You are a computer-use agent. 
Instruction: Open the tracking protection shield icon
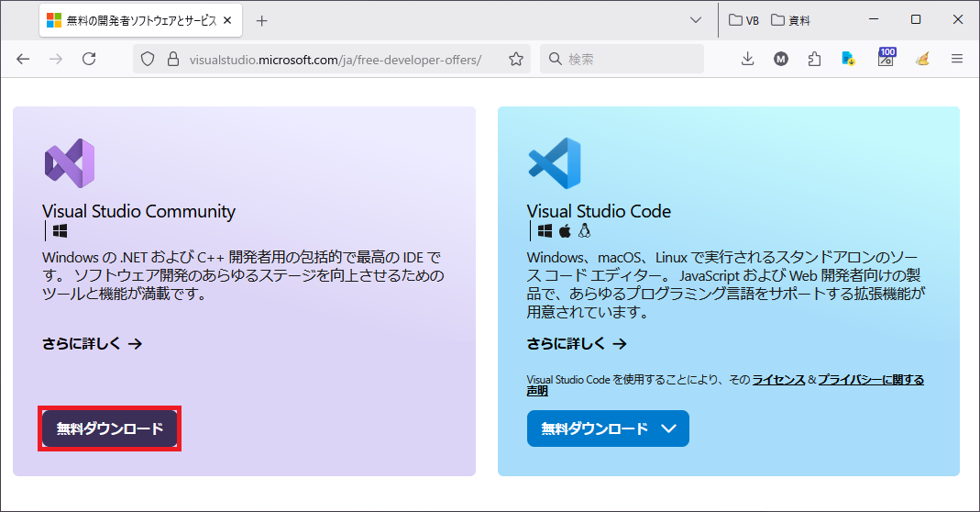click(148, 59)
